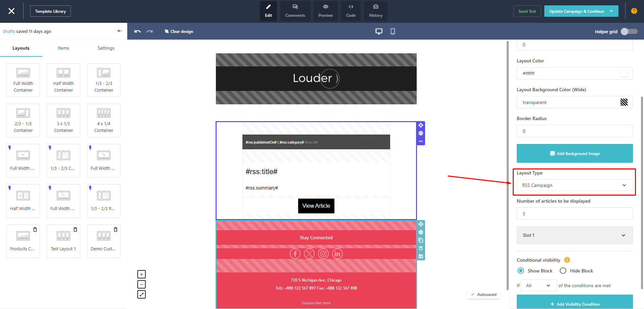Click the View Article button in email

(316, 206)
